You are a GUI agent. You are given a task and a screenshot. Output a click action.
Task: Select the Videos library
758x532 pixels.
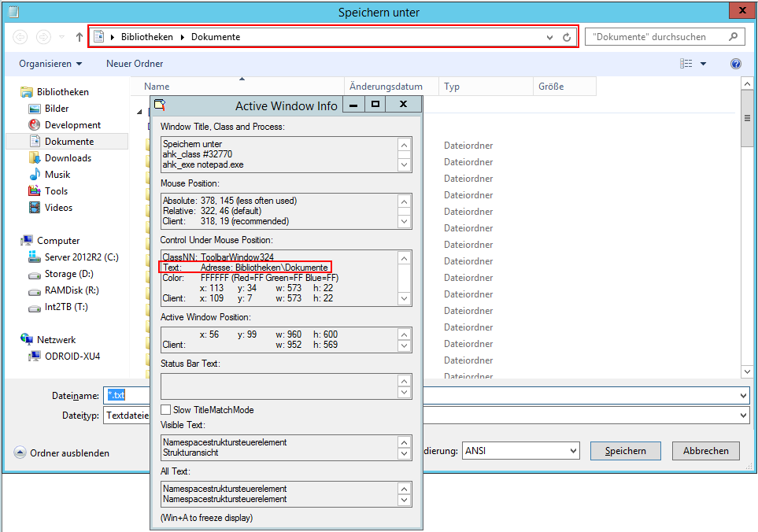tap(58, 208)
